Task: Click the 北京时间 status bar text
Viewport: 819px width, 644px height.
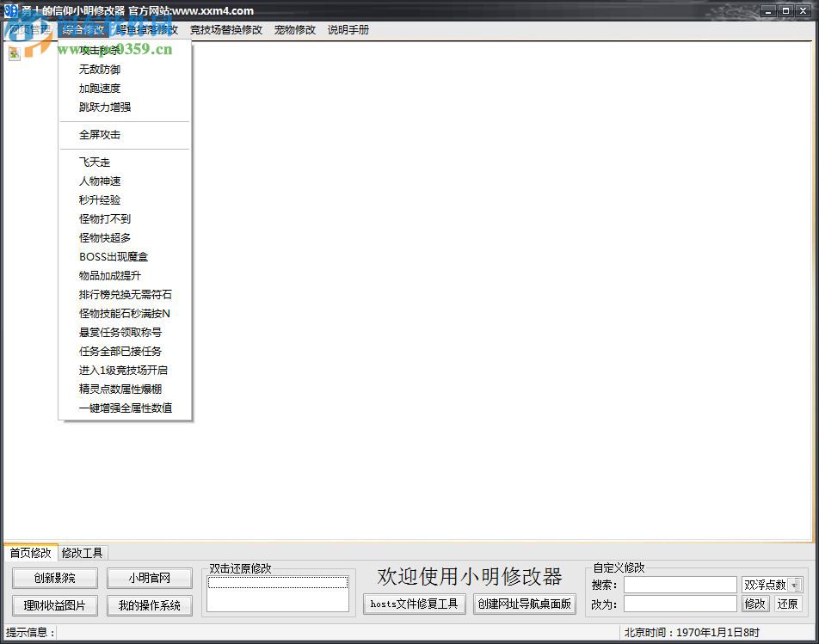Action: click(x=692, y=633)
